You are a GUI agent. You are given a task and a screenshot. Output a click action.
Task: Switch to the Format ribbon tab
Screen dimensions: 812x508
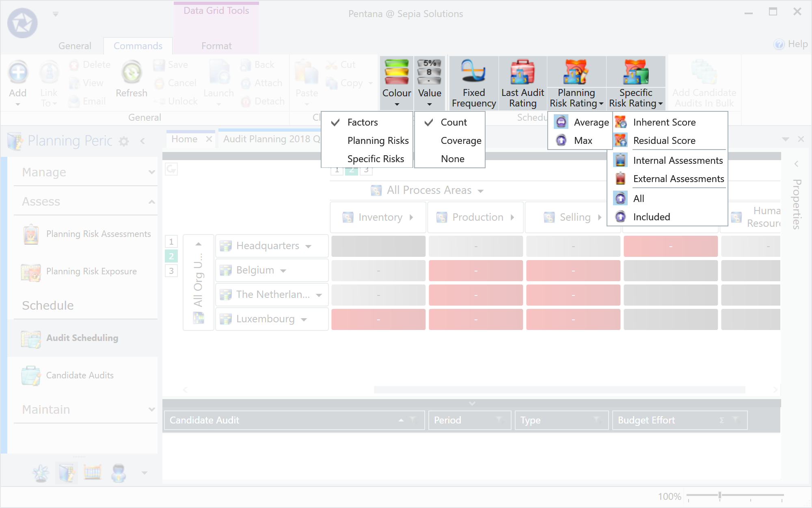(216, 46)
